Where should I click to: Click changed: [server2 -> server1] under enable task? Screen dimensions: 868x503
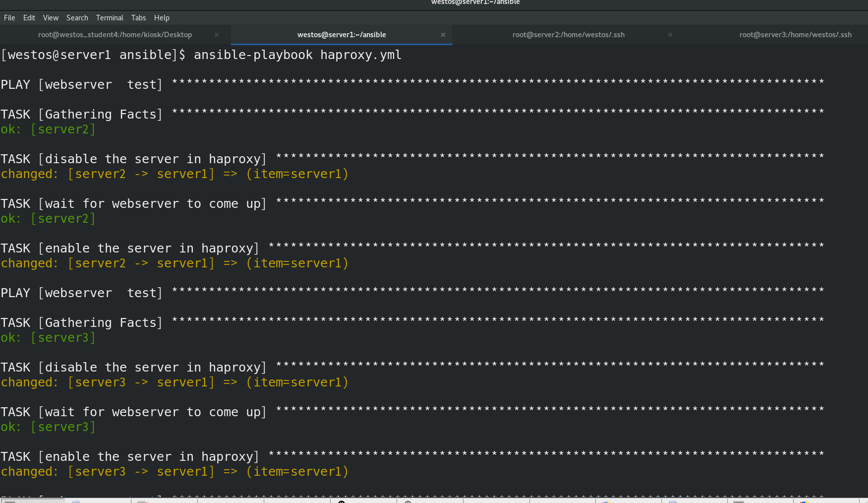(174, 263)
